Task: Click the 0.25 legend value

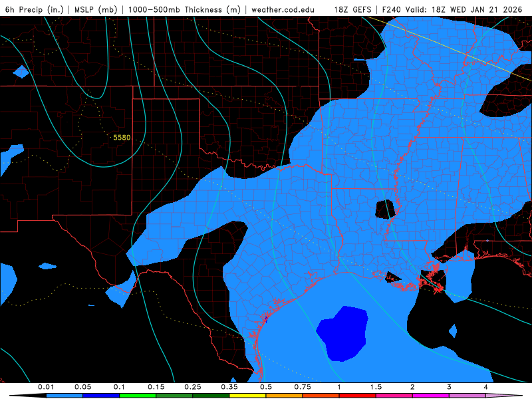Action: tap(193, 387)
